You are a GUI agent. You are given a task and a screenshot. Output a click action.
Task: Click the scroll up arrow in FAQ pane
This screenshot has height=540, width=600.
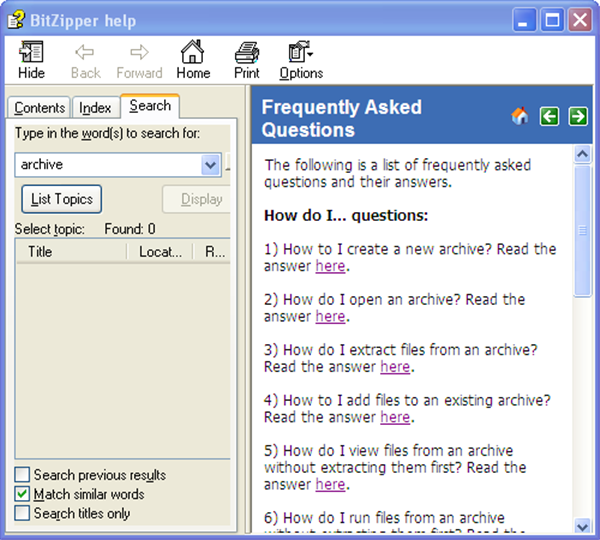coord(582,154)
